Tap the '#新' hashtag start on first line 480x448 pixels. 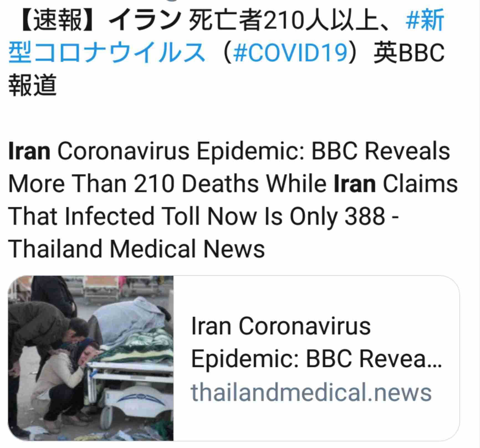coord(425,20)
